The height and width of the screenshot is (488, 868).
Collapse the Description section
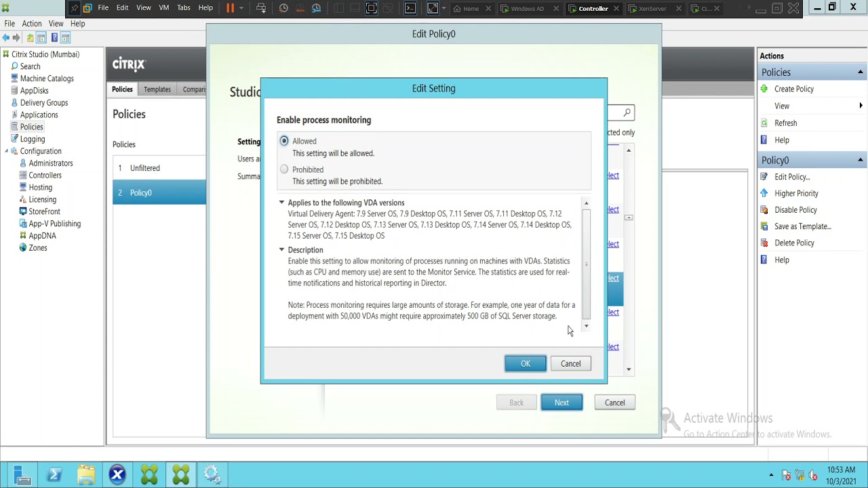(x=281, y=249)
